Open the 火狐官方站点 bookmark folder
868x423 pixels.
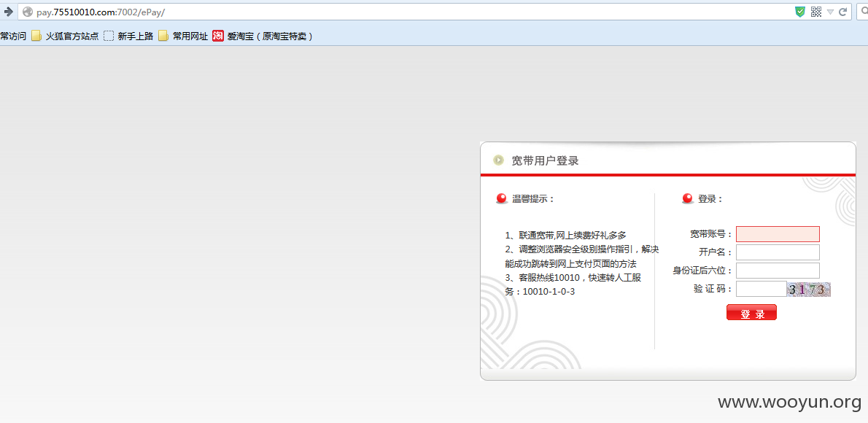(66, 36)
